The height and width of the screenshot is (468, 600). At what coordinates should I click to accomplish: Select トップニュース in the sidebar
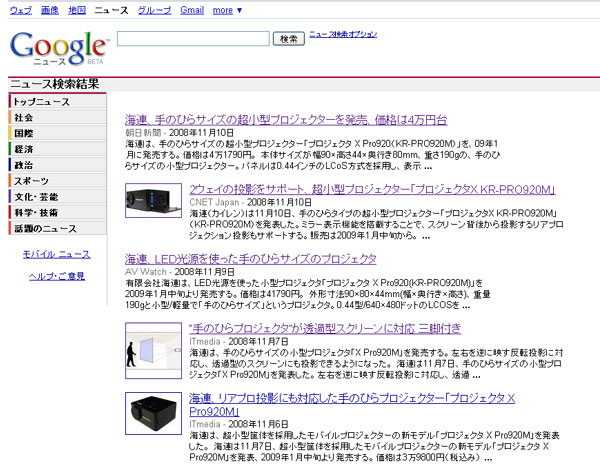[x=58, y=102]
